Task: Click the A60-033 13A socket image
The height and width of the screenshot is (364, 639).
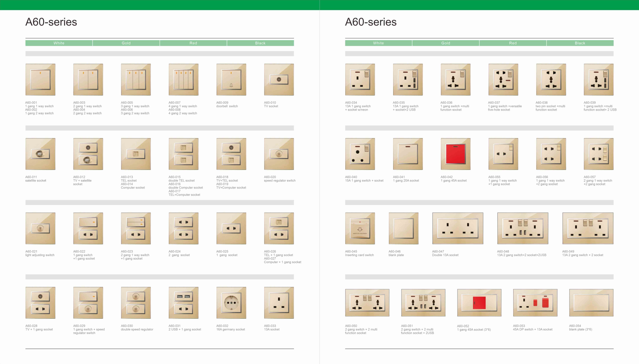Action: click(279, 303)
